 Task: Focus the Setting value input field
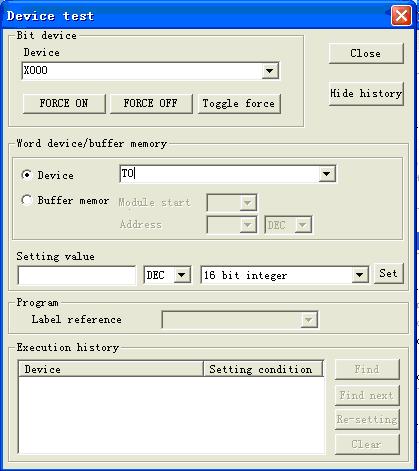click(x=77, y=275)
